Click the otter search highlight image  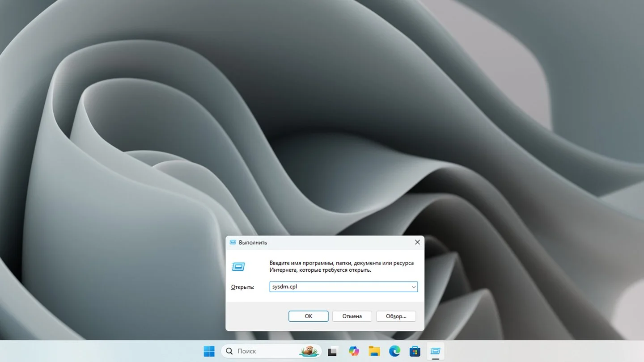pyautogui.click(x=309, y=351)
